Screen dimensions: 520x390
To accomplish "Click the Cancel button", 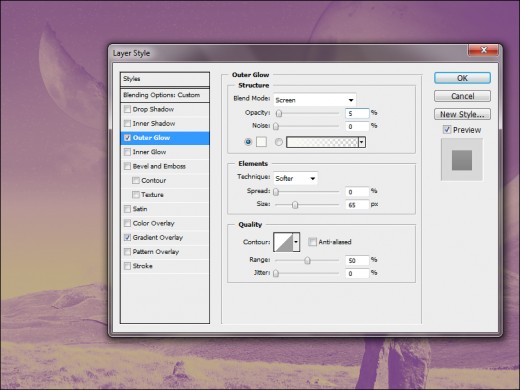I will (x=462, y=96).
